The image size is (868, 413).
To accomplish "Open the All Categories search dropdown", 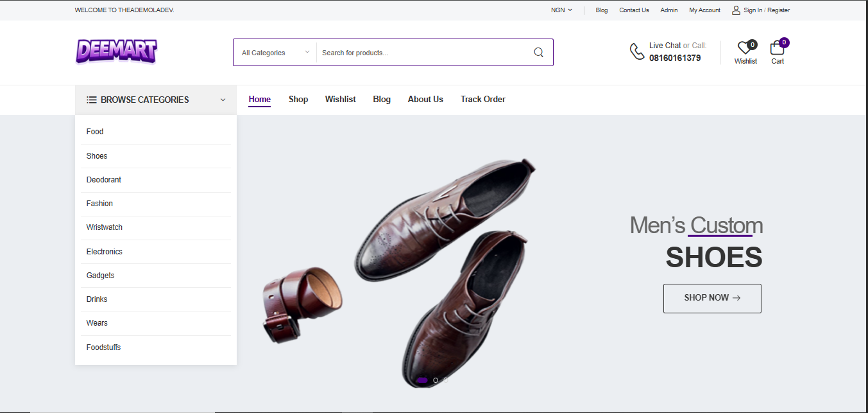I will (x=275, y=53).
